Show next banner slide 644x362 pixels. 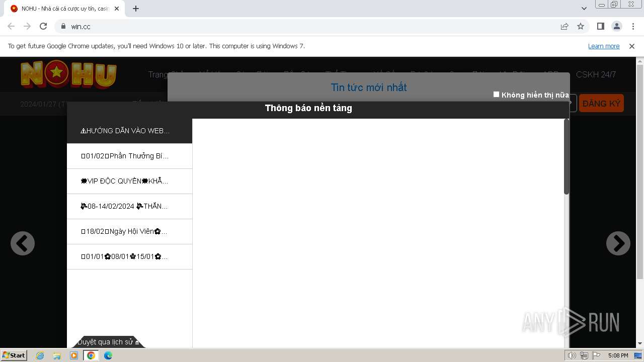coord(618,243)
